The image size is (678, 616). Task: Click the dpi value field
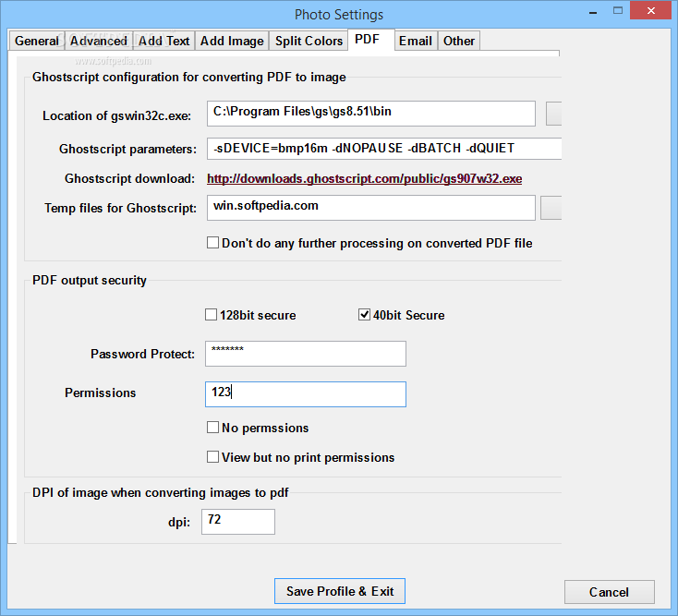click(237, 521)
